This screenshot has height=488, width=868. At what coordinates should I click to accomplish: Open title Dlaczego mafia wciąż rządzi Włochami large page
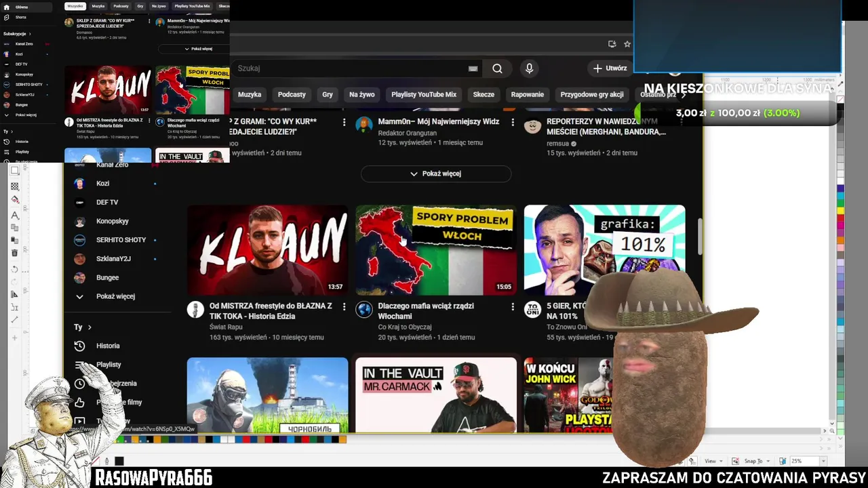click(x=426, y=311)
